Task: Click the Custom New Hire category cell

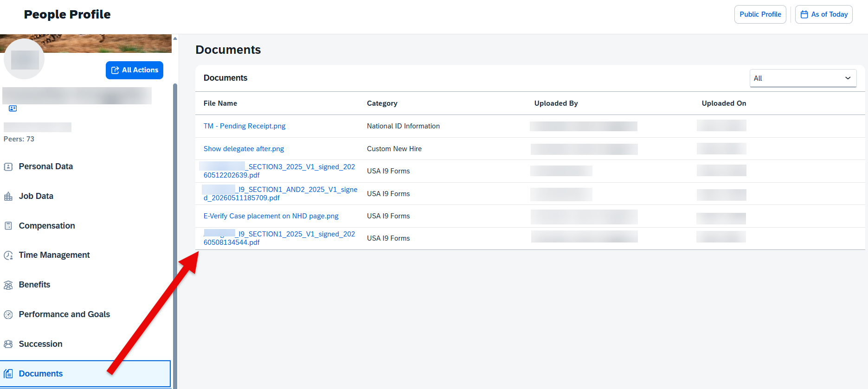Action: point(394,149)
